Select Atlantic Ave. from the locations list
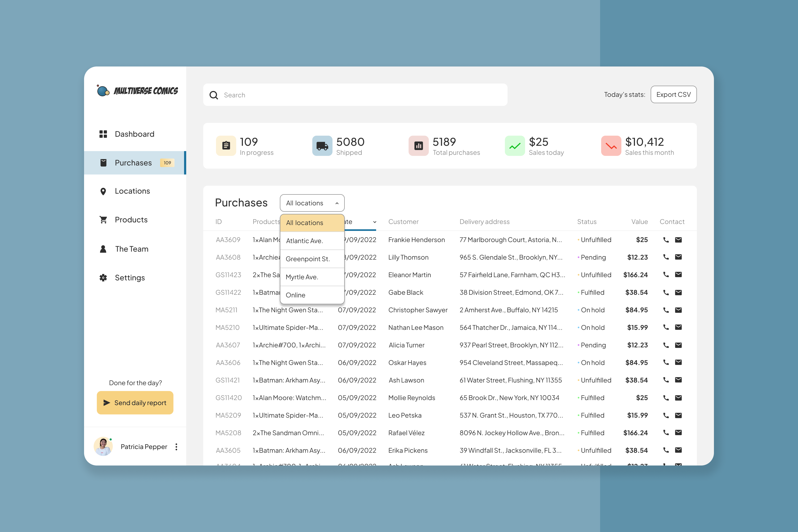This screenshot has width=798, height=532. click(304, 241)
